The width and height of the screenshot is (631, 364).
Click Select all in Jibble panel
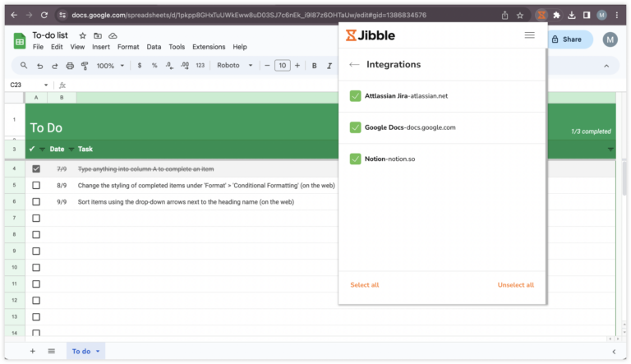point(365,284)
